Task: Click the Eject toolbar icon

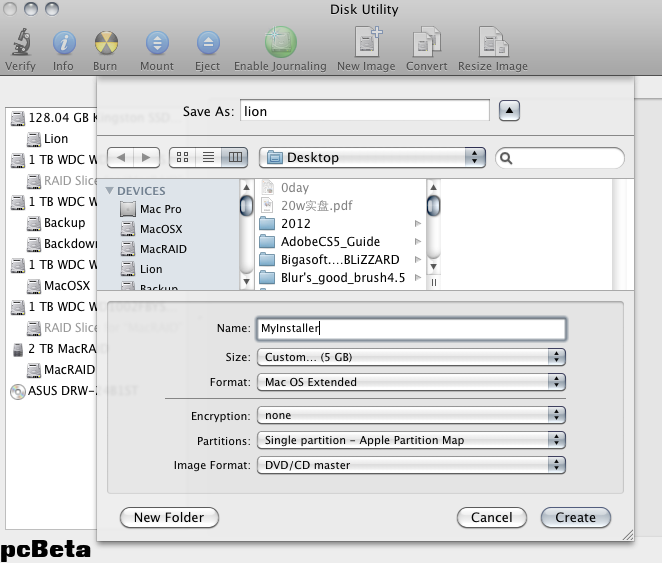Action: tap(208, 43)
